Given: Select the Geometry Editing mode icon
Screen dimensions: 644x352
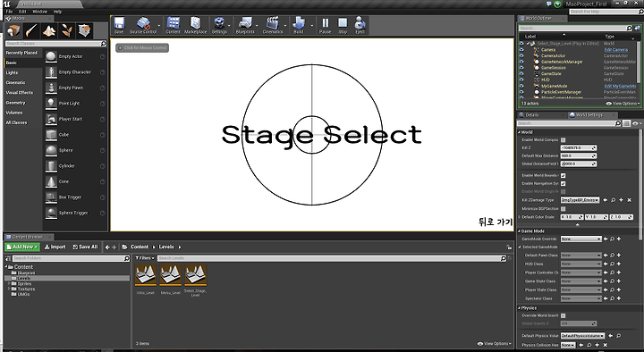Looking at the screenshot, I should [x=85, y=30].
